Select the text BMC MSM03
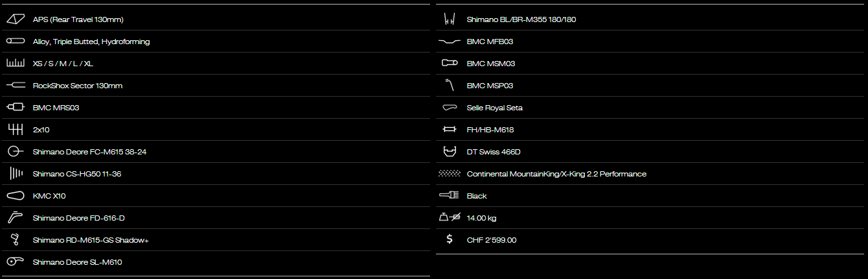This screenshot has width=868, height=279. click(x=491, y=64)
